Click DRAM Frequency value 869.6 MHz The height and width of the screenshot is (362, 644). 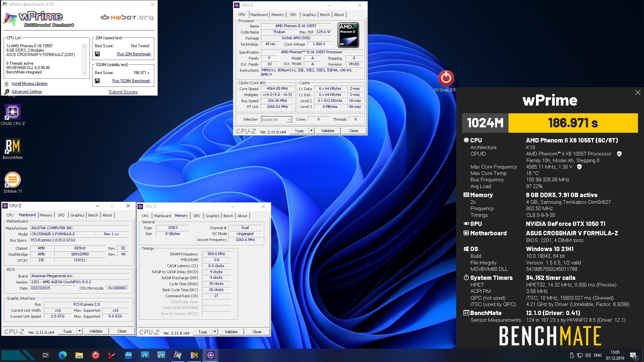pyautogui.click(x=216, y=254)
